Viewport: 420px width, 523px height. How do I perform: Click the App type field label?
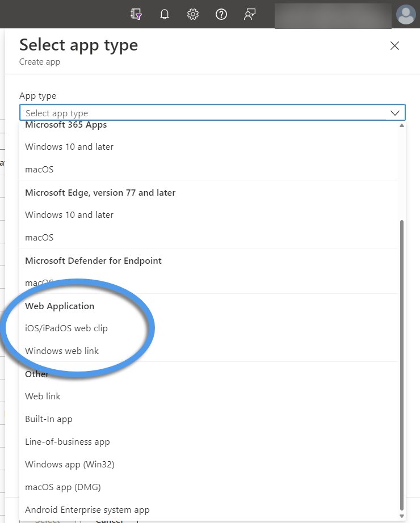click(x=37, y=96)
